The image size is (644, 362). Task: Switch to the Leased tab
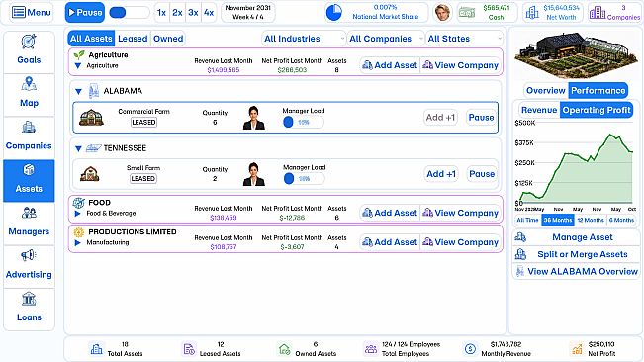pyautogui.click(x=133, y=39)
